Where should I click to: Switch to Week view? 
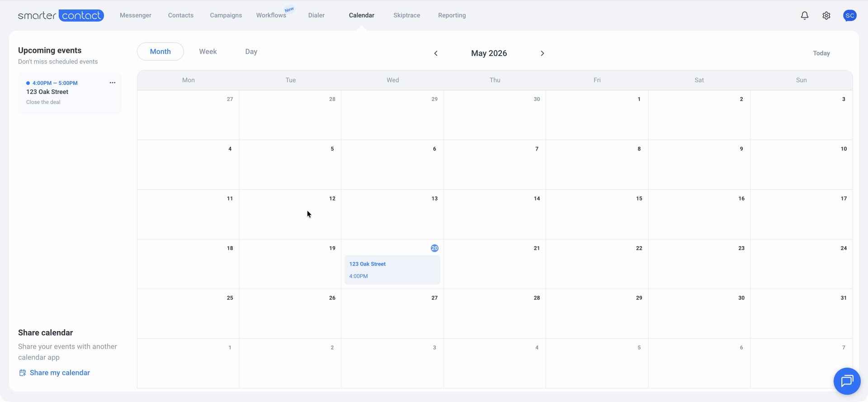(208, 51)
